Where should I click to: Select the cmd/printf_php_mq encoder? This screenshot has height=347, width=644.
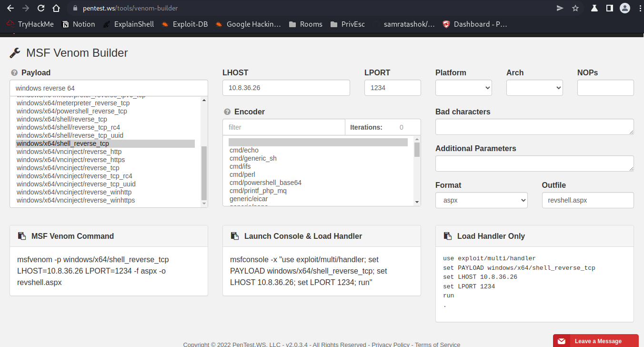click(318, 191)
